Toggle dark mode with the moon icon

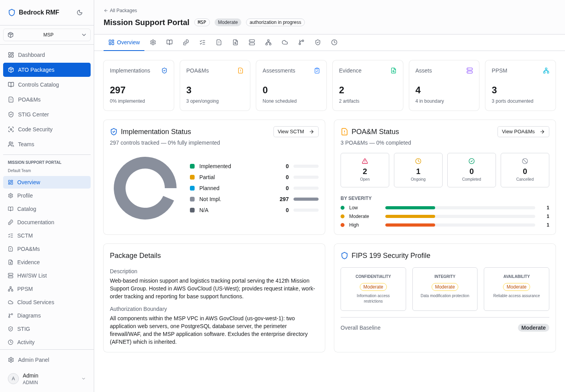click(x=80, y=13)
